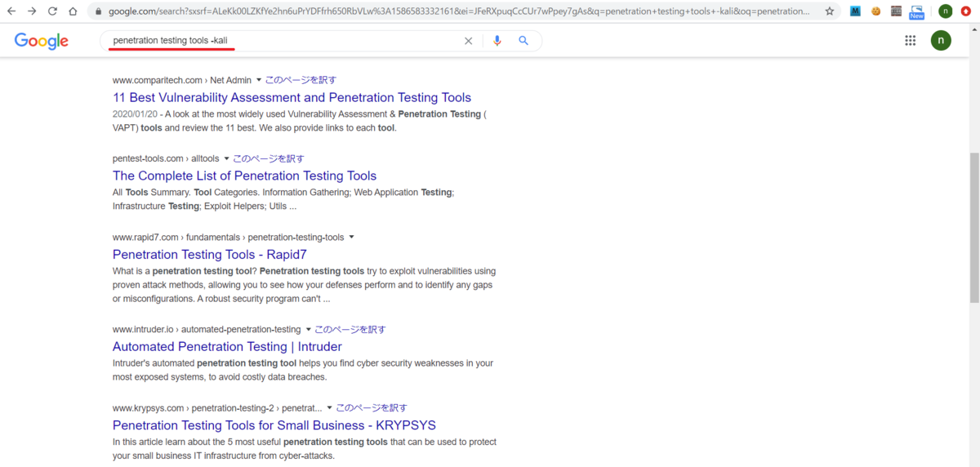Translate the comparitech.com result page
The width and height of the screenshot is (980, 467).
(301, 80)
